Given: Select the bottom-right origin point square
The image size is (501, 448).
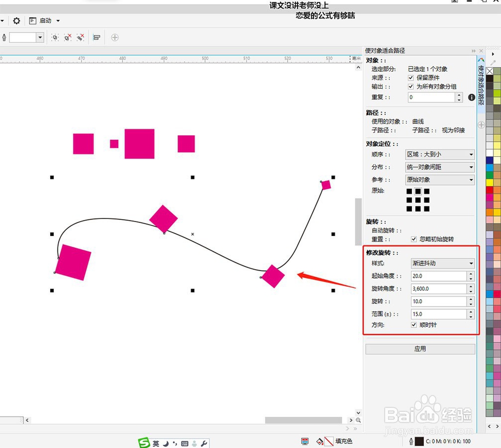Looking at the screenshot, I should pos(427,208).
